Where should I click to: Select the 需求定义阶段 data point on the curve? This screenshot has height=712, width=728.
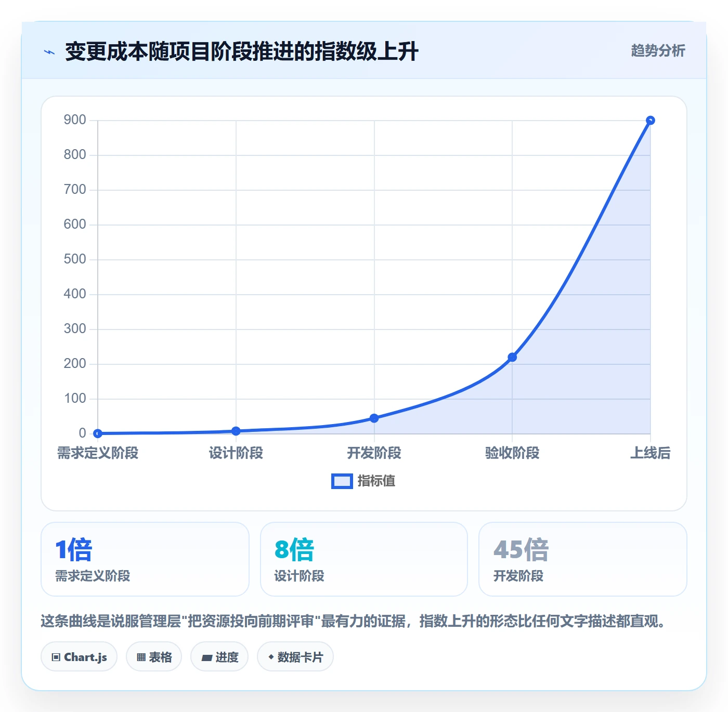click(98, 433)
